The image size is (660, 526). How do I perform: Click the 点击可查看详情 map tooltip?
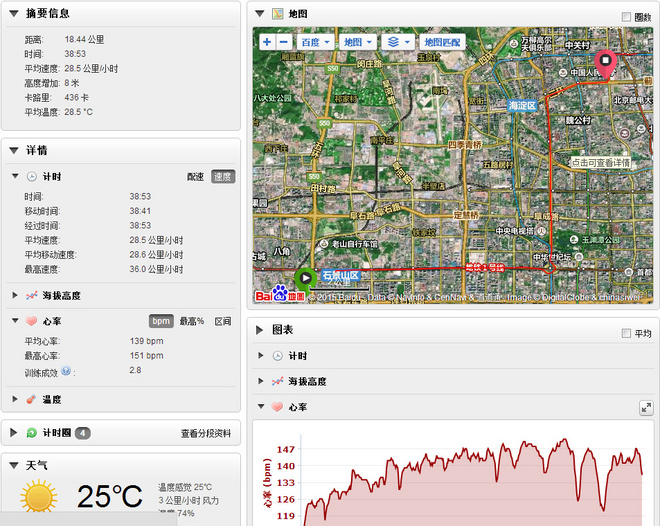(601, 162)
